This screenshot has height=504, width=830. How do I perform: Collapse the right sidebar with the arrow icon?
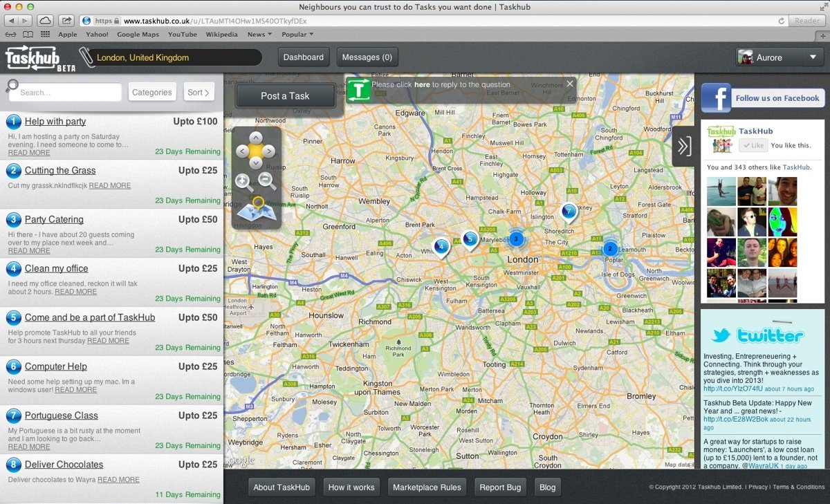683,146
